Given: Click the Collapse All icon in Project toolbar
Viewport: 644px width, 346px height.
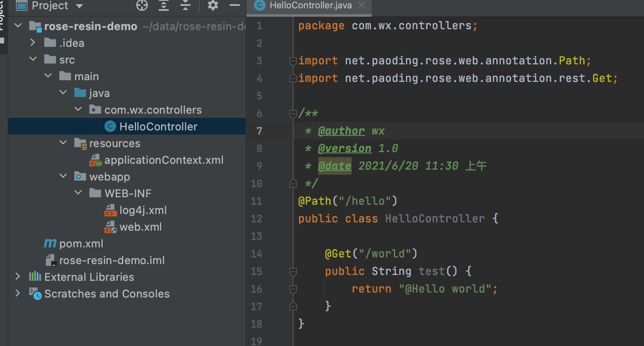Looking at the screenshot, I should pos(185,5).
